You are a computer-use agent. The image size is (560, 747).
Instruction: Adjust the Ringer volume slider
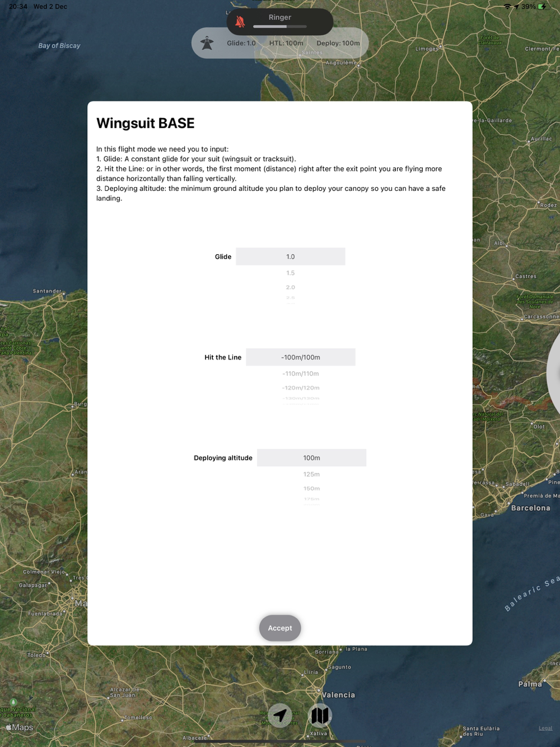280,26
